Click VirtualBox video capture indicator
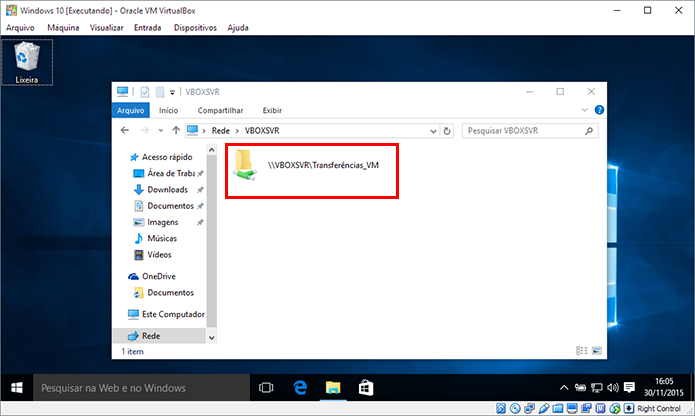The image size is (695, 416). tap(586, 408)
